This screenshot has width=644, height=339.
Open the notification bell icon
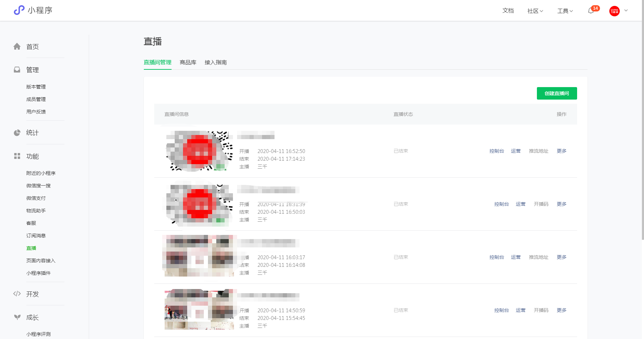point(591,11)
